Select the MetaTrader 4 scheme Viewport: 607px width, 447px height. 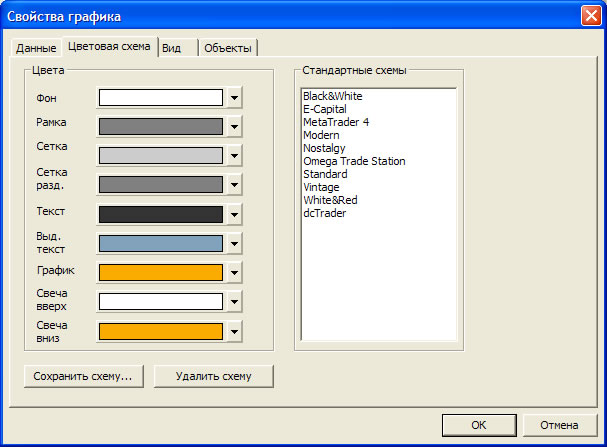click(334, 122)
